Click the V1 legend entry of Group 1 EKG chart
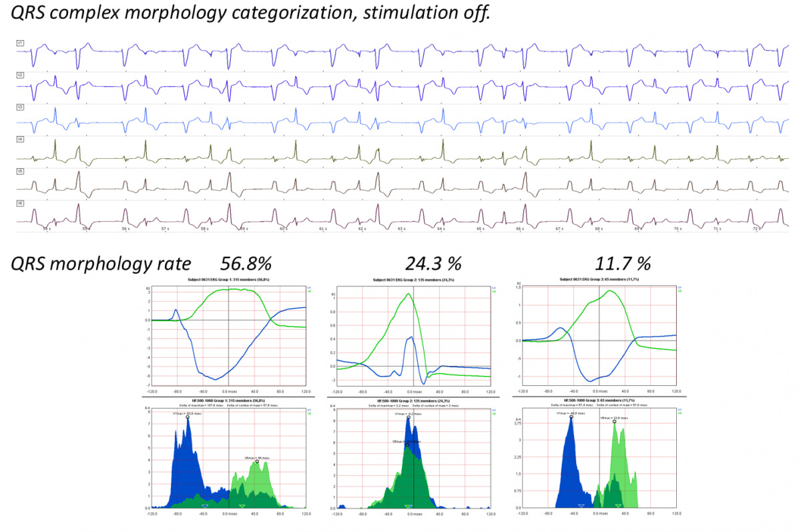Image resolution: width=801 pixels, height=532 pixels. (x=309, y=288)
